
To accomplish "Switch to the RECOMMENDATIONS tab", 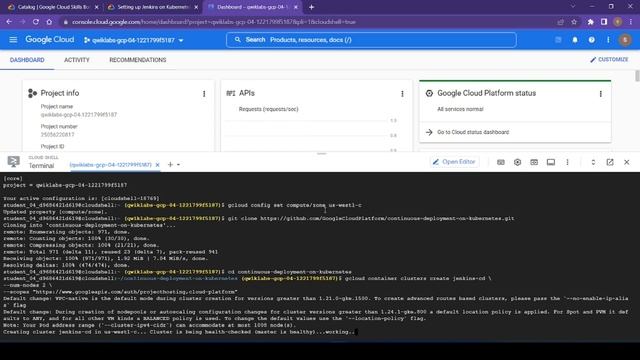I will [x=138, y=60].
